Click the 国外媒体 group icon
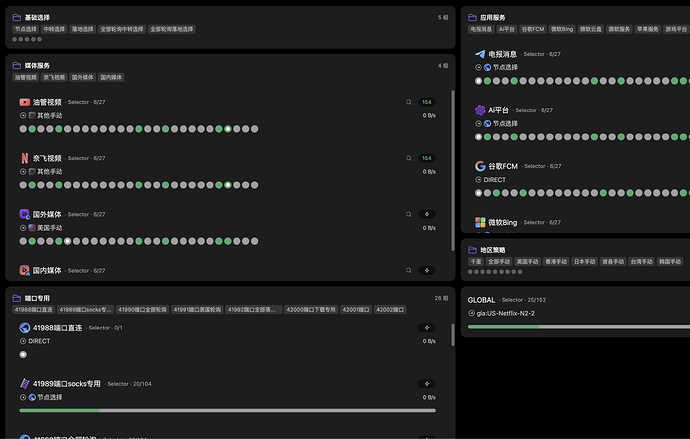 tap(25, 214)
